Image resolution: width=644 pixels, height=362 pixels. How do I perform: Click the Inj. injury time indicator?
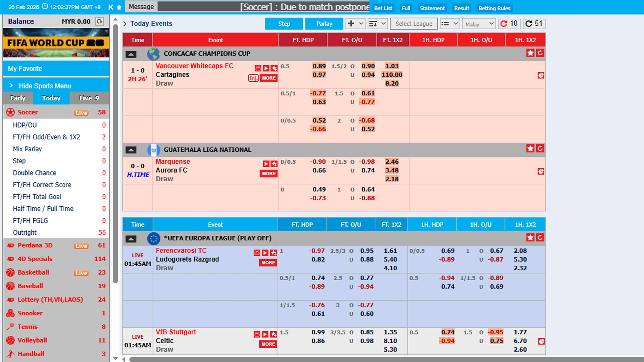click(253, 78)
